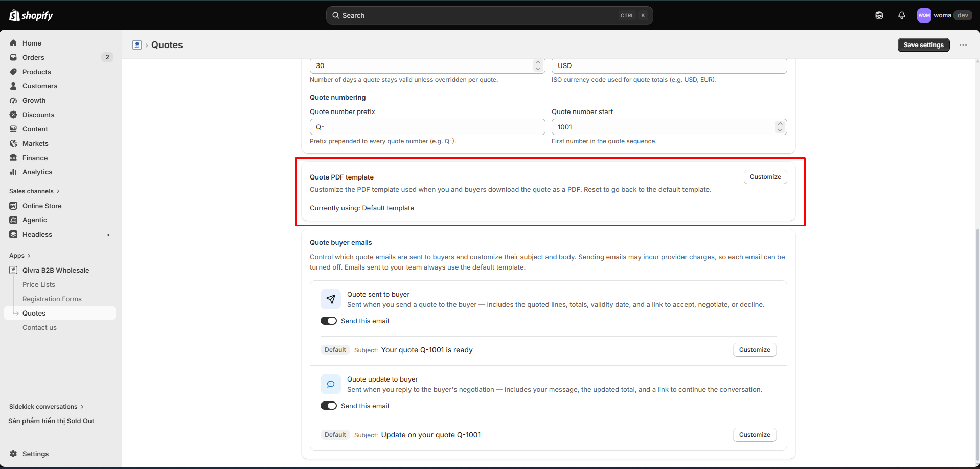
Task: Expand the Sales channels section
Action: [x=34, y=191]
